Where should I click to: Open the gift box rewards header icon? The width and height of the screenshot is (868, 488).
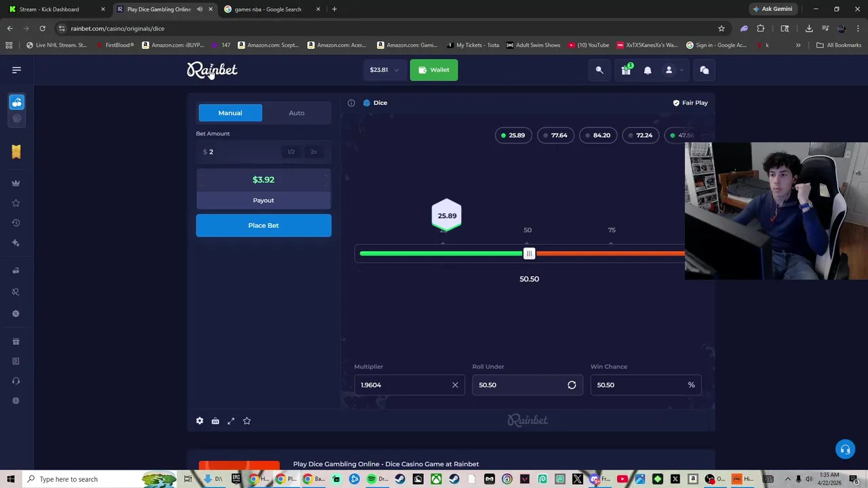626,70
